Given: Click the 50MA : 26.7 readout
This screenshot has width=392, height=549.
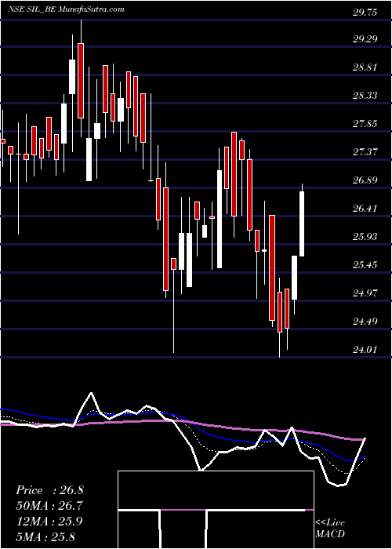Looking at the screenshot, I should pos(49,506).
